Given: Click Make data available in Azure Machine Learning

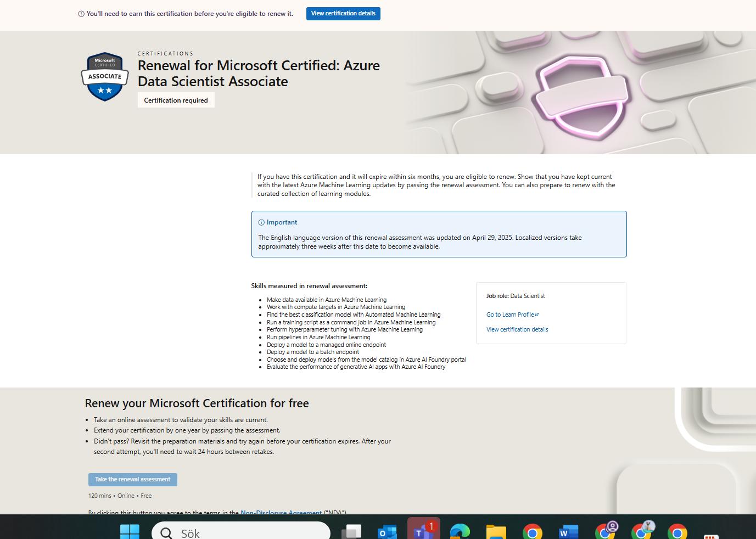Looking at the screenshot, I should point(327,300).
